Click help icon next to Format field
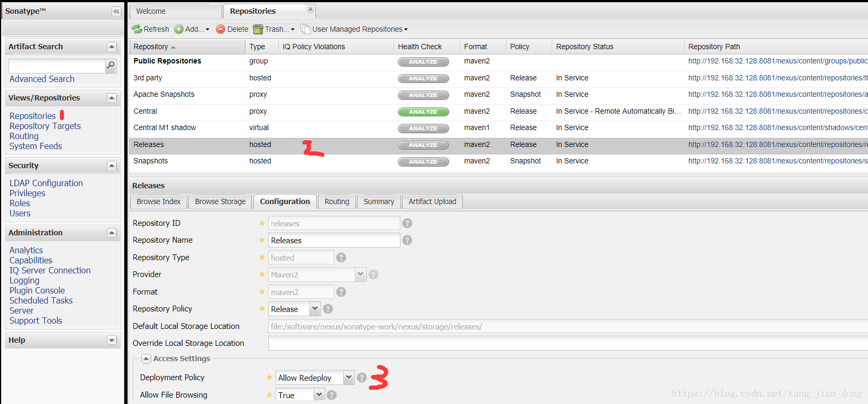The height and width of the screenshot is (404, 868). [x=341, y=292]
